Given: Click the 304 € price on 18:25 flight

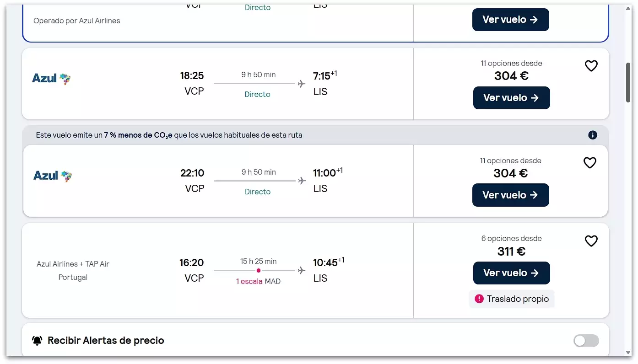Looking at the screenshot, I should click(x=511, y=76).
